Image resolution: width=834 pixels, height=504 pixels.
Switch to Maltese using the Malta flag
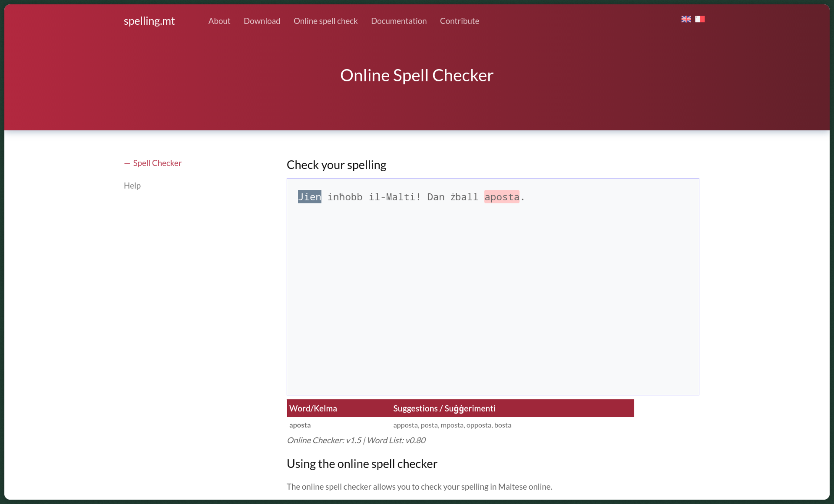click(x=700, y=19)
